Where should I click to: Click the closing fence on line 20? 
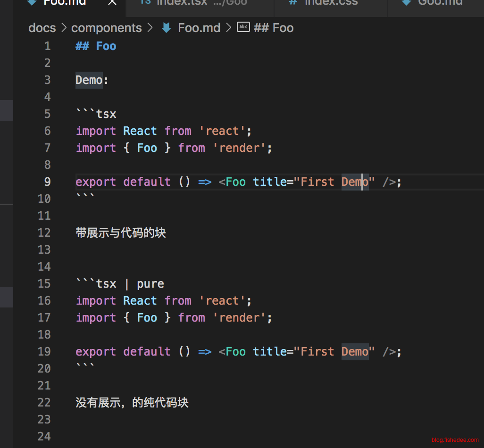85,366
